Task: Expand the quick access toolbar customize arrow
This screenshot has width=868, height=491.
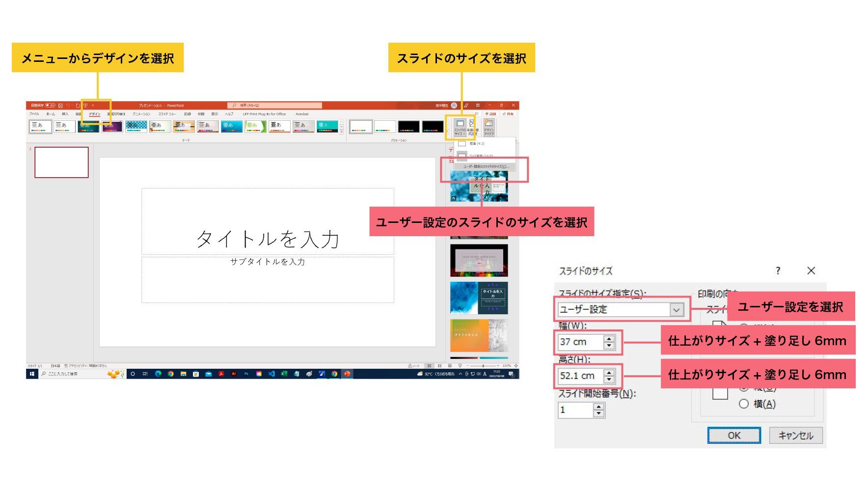Action: click(93, 106)
